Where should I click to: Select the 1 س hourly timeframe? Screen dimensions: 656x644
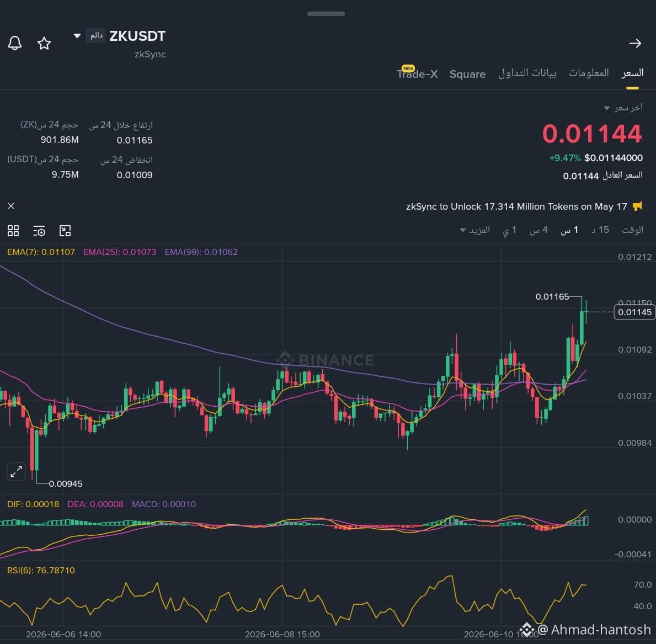click(x=569, y=230)
